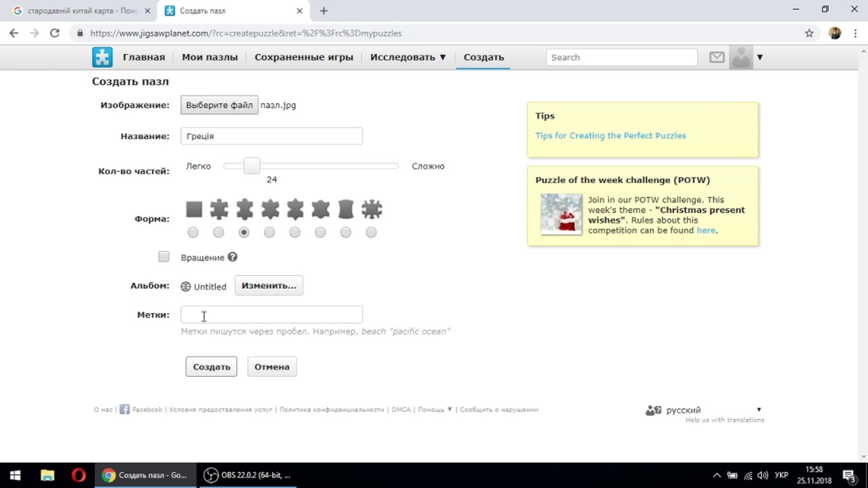Screen dimensions: 868x488
Task: Open the Главная menu item
Action: 144,57
